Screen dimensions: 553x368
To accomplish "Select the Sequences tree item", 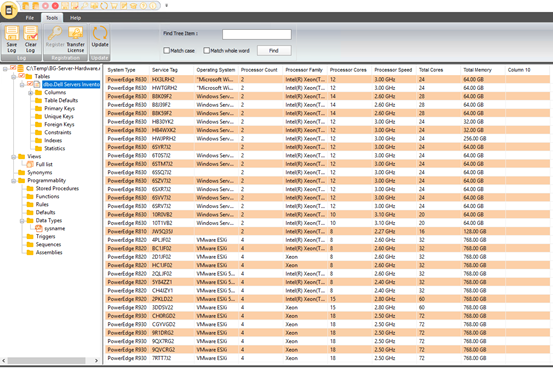I will coord(48,244).
